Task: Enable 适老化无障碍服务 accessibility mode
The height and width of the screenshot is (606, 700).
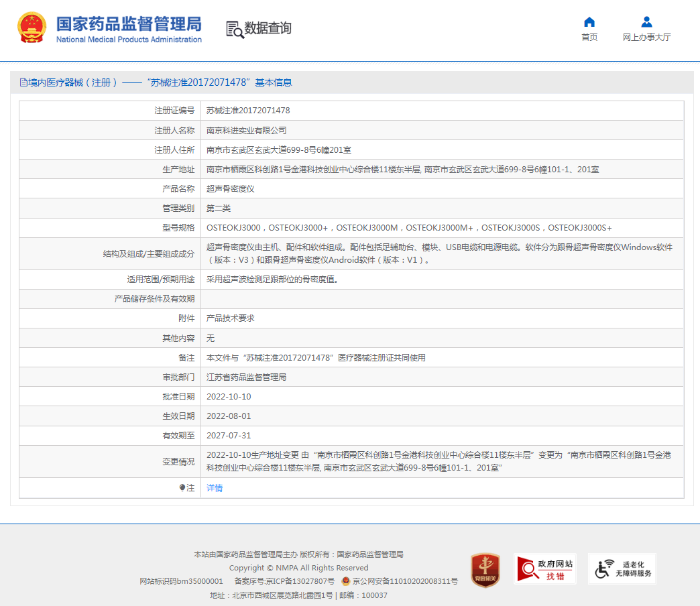Action: pyautogui.click(x=622, y=569)
